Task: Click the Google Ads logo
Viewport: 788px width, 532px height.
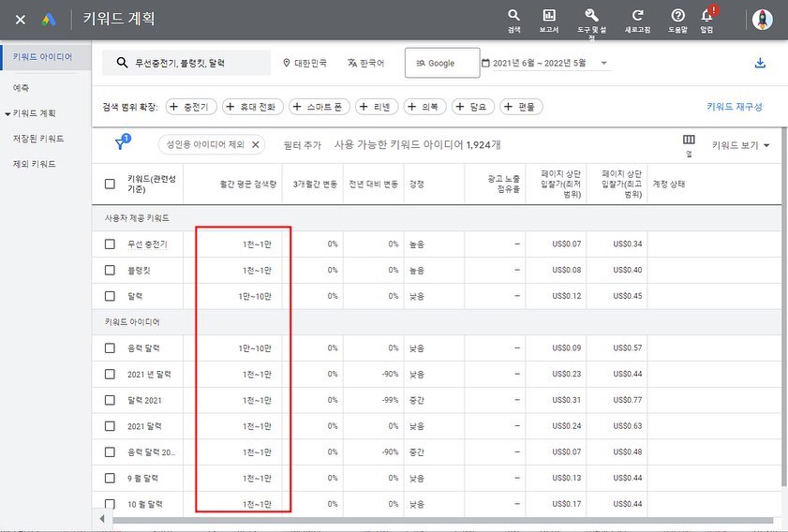Action: coord(49,20)
